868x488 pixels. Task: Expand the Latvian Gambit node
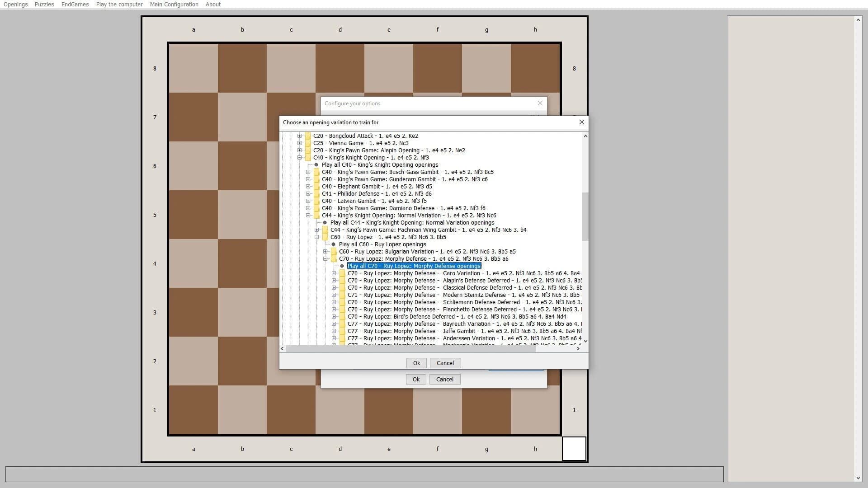coord(308,201)
